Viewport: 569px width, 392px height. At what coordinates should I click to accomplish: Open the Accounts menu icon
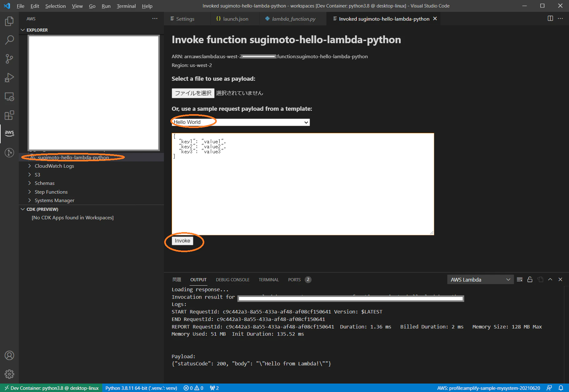pos(9,356)
